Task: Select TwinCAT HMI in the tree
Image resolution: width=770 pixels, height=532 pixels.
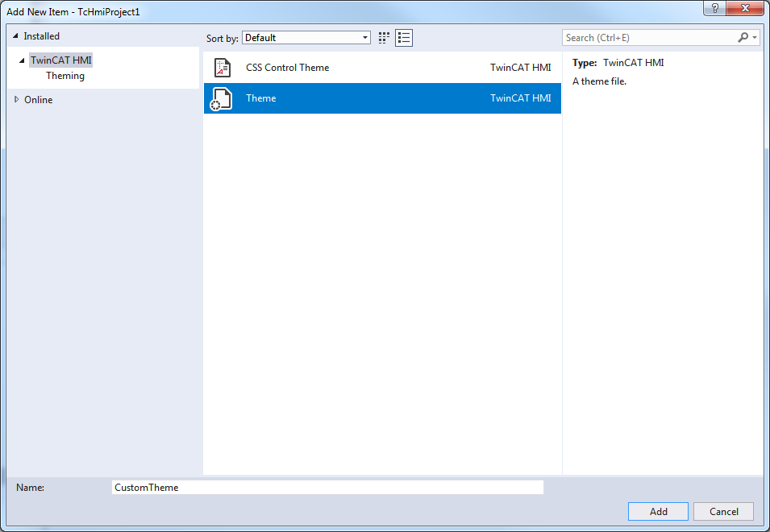Action: tap(61, 60)
